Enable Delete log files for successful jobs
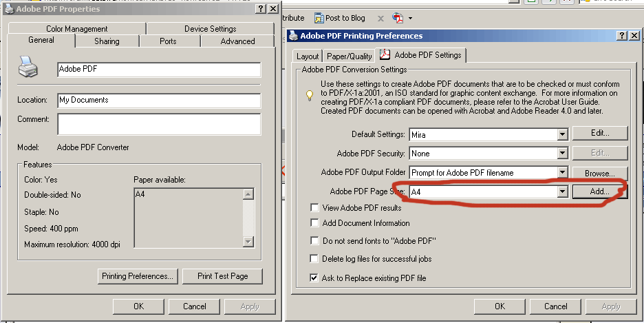 coord(314,259)
